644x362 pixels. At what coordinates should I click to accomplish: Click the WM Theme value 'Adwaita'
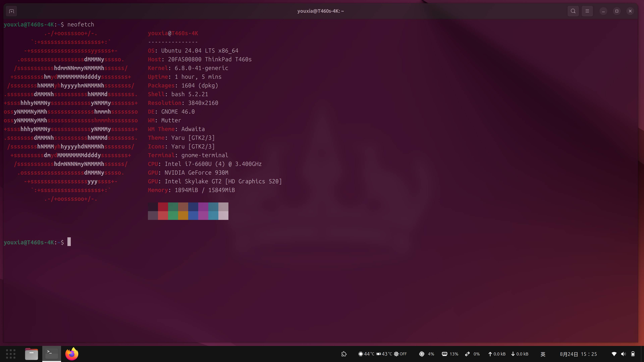(x=193, y=129)
